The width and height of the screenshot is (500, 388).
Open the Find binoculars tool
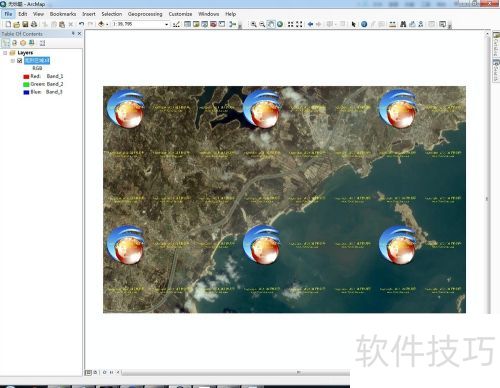[x=403, y=24]
